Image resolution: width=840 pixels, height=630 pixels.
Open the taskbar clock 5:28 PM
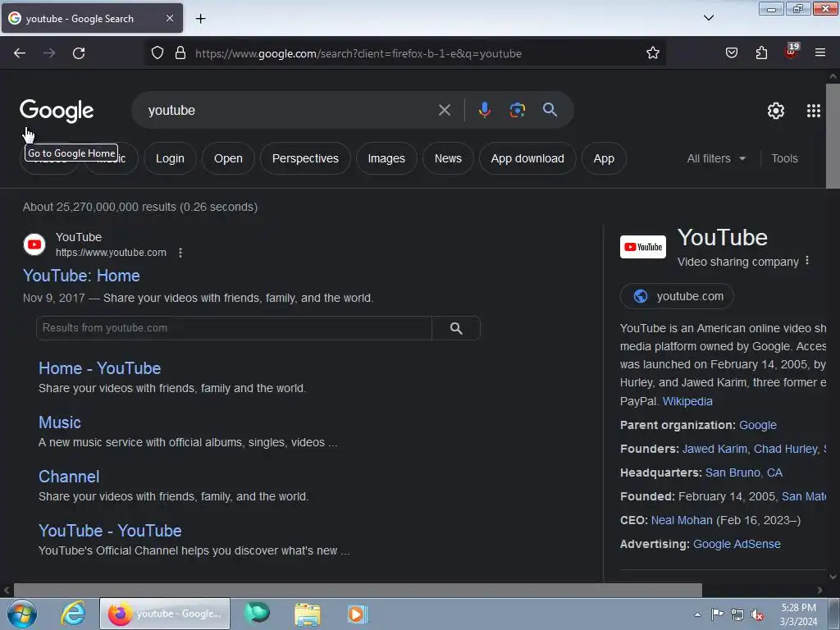[x=798, y=614]
